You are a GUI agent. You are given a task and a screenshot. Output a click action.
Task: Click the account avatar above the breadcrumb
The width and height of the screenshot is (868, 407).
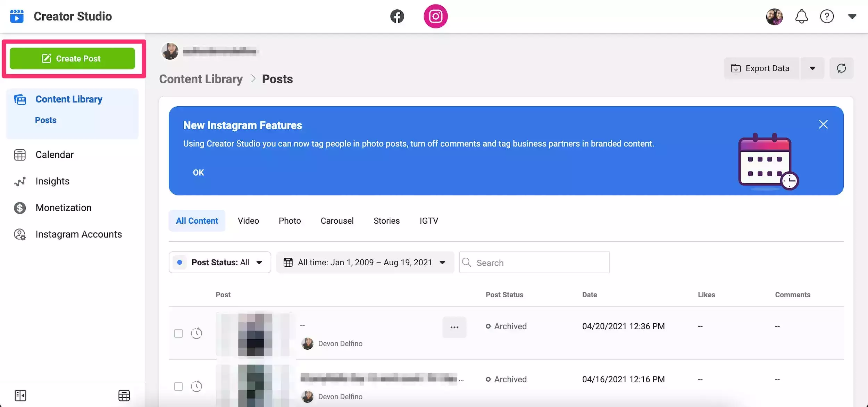point(170,51)
